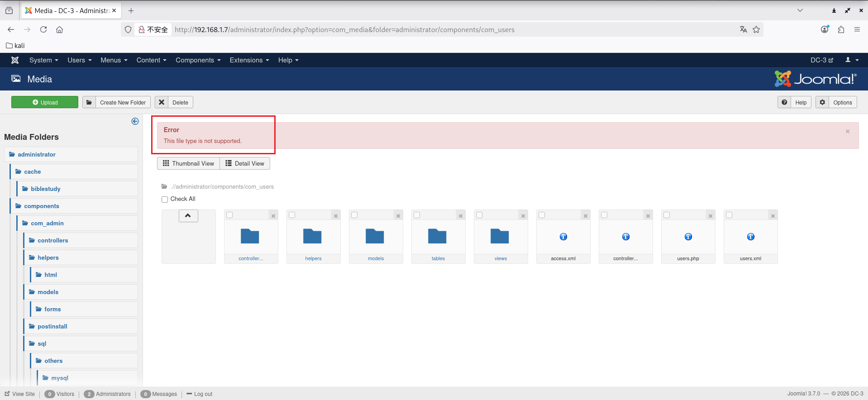The height and width of the screenshot is (400, 868).
Task: Collapse the Media Folders sidebar arrow icon
Action: click(x=135, y=121)
